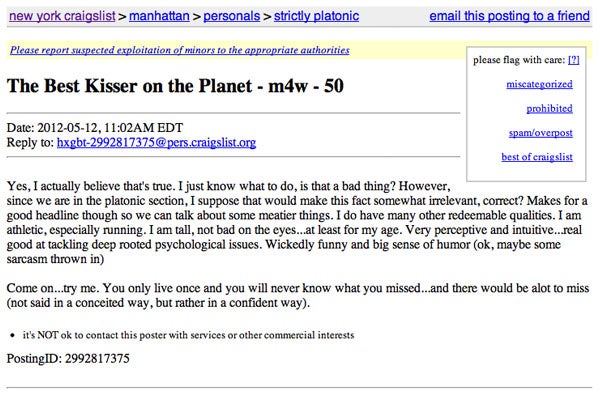Flag the posting as spam/overpost

[541, 132]
